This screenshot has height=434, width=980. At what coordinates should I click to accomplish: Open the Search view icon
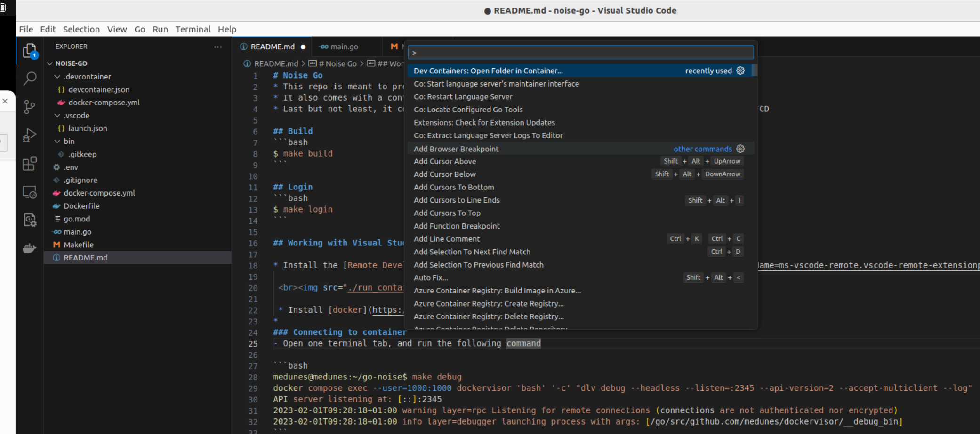30,79
